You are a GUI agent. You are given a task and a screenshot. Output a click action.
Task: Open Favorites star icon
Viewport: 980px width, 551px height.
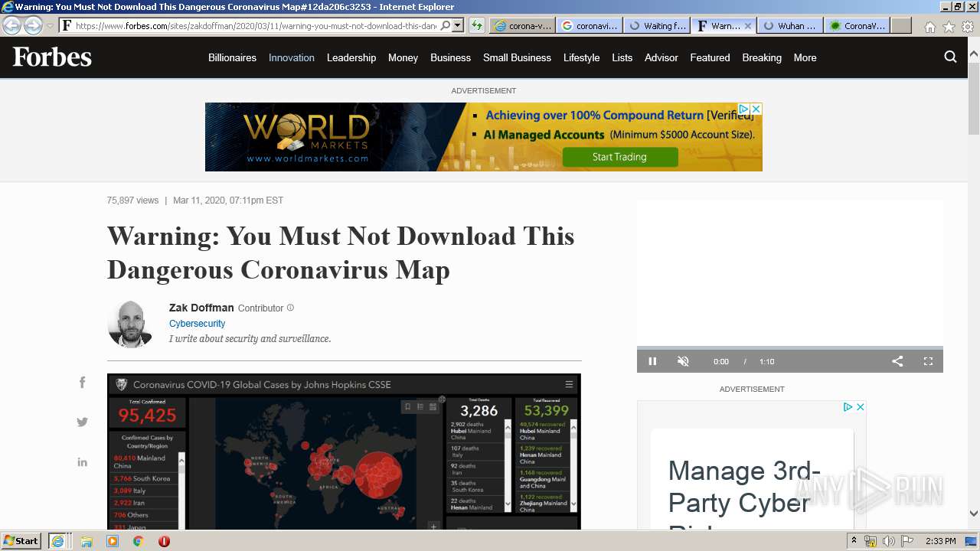point(949,26)
